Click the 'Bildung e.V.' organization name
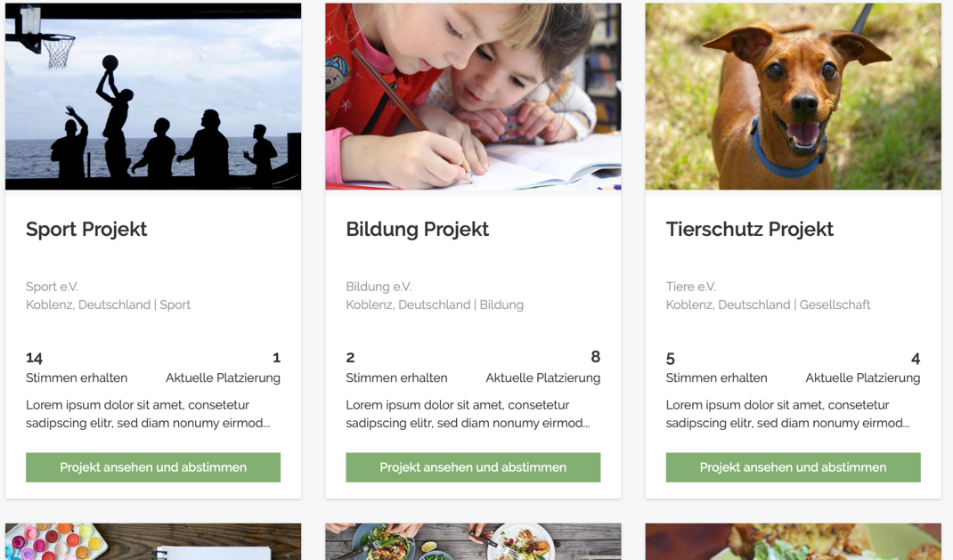 click(x=379, y=287)
